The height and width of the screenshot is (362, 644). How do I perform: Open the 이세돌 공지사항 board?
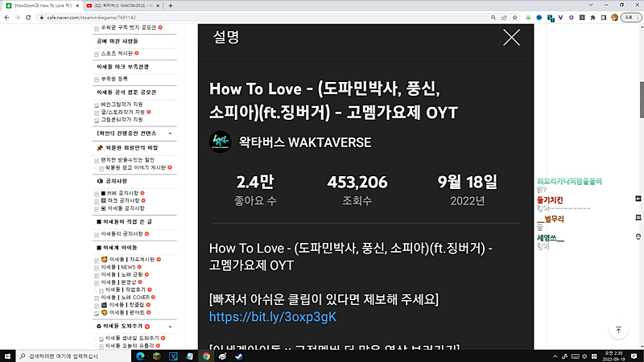point(126,208)
